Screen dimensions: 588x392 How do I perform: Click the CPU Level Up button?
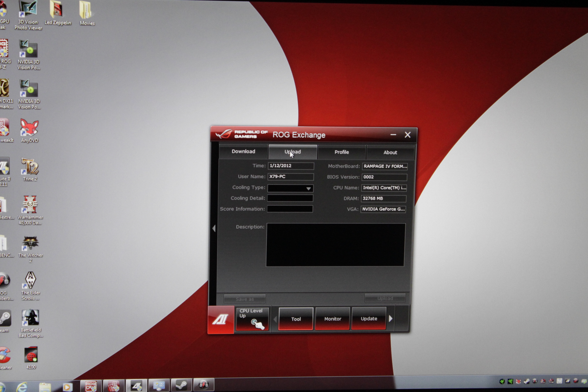coord(252,319)
